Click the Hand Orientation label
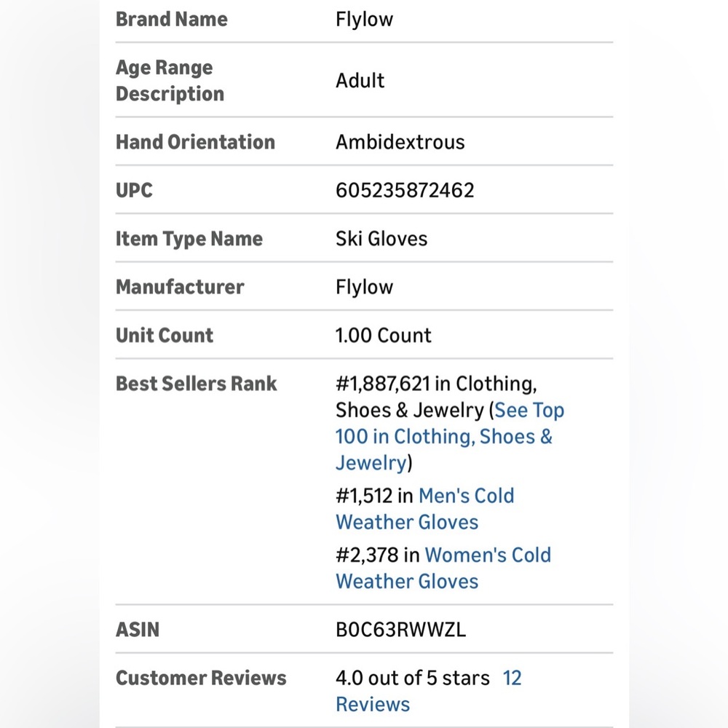The height and width of the screenshot is (728, 728). point(195,142)
